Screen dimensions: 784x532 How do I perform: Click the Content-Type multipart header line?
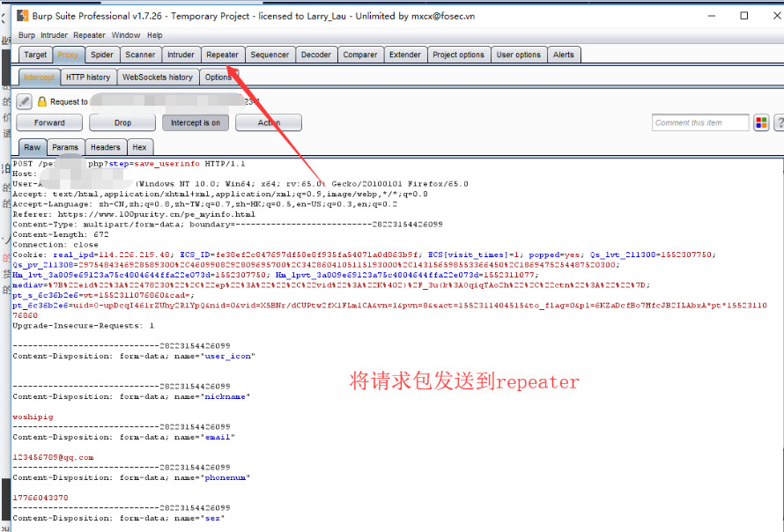point(227,224)
